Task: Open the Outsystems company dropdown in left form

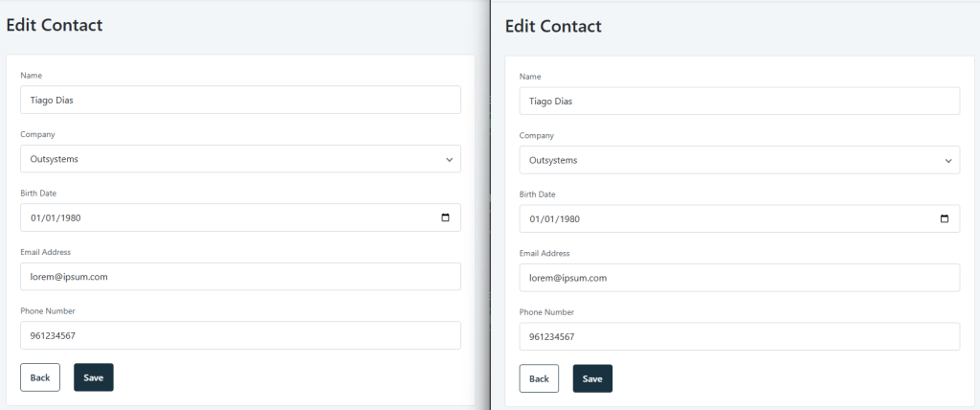Action: (240, 159)
